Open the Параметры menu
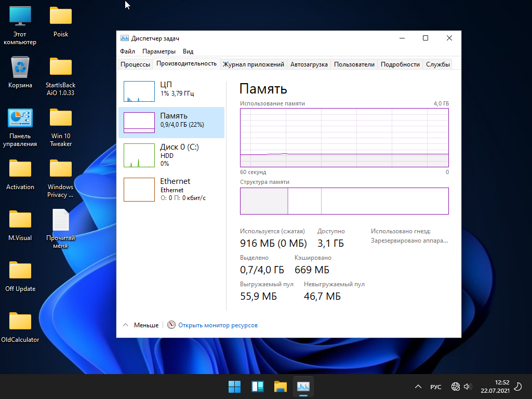The height and width of the screenshot is (399, 532). (158, 51)
